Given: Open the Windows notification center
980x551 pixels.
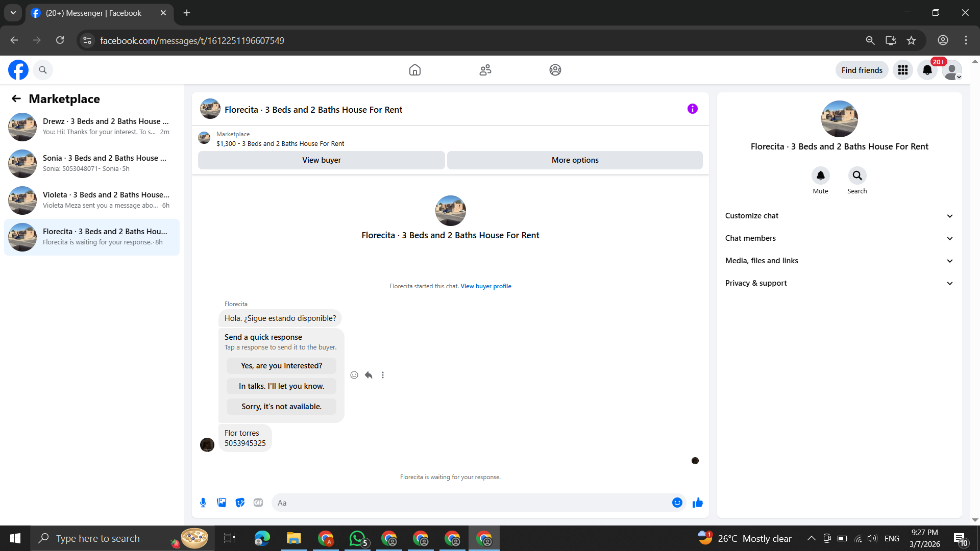Looking at the screenshot, I should pyautogui.click(x=960, y=539).
